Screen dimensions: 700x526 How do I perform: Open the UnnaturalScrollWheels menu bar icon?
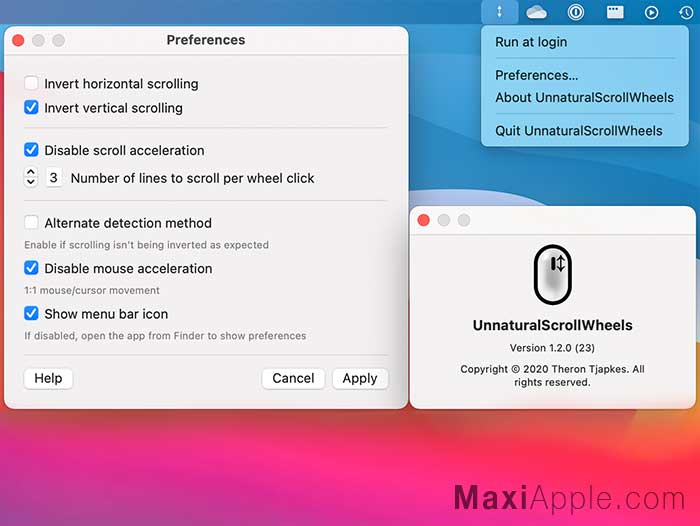tap(500, 12)
